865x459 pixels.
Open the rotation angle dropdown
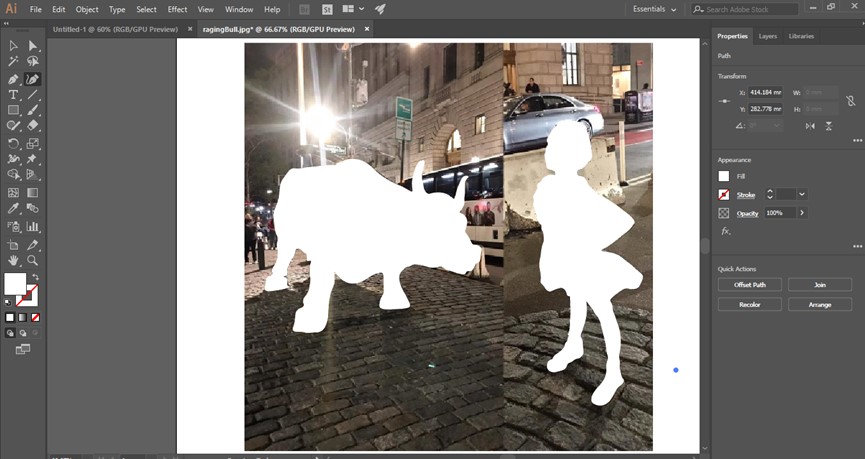coord(777,126)
